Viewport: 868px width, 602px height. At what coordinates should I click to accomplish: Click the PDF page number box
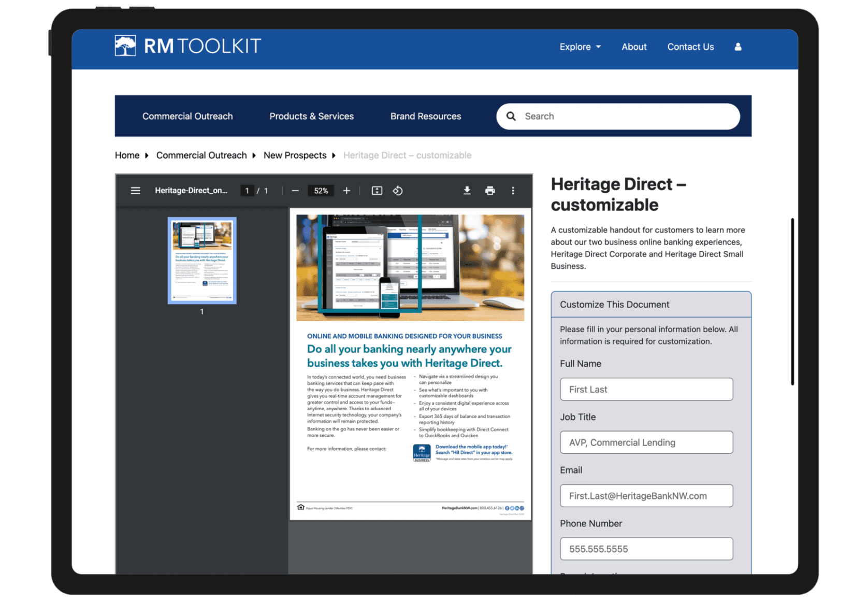[x=247, y=191]
